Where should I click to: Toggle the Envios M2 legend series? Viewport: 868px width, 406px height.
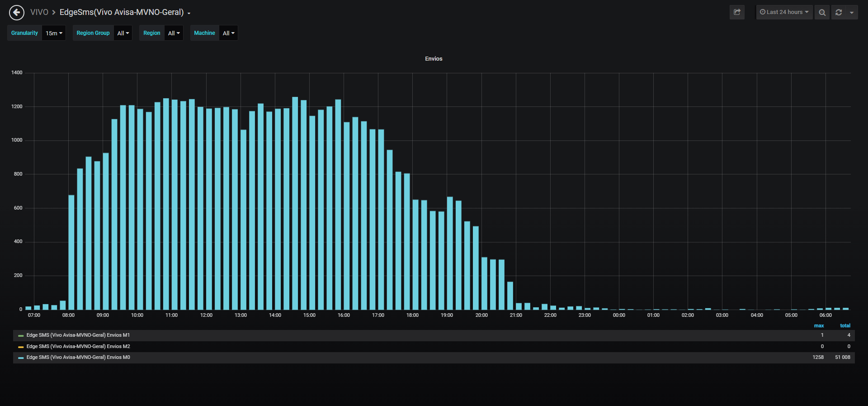coord(78,347)
